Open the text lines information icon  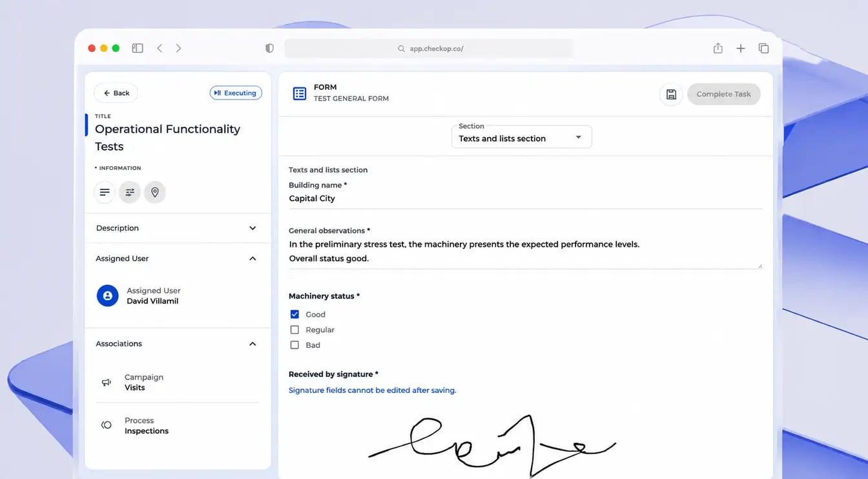pyautogui.click(x=105, y=192)
